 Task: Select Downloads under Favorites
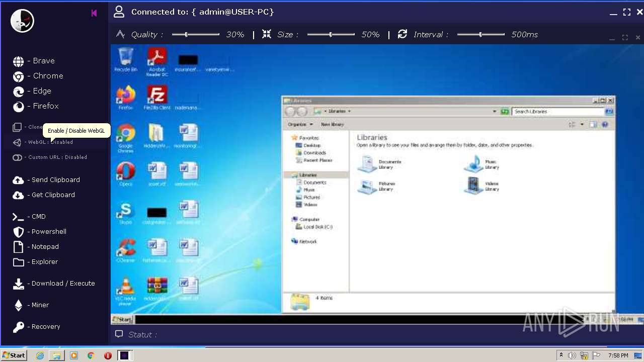click(311, 153)
